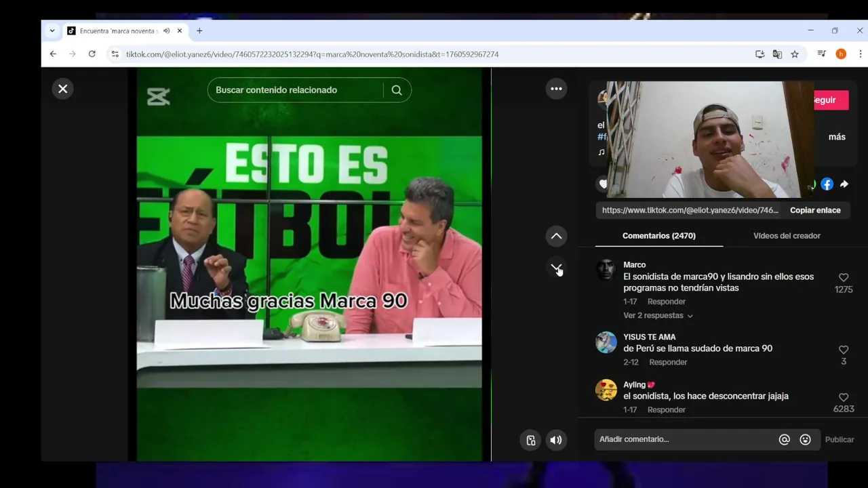Close the TikTok video viewer
The width and height of the screenshot is (868, 488).
click(x=62, y=89)
